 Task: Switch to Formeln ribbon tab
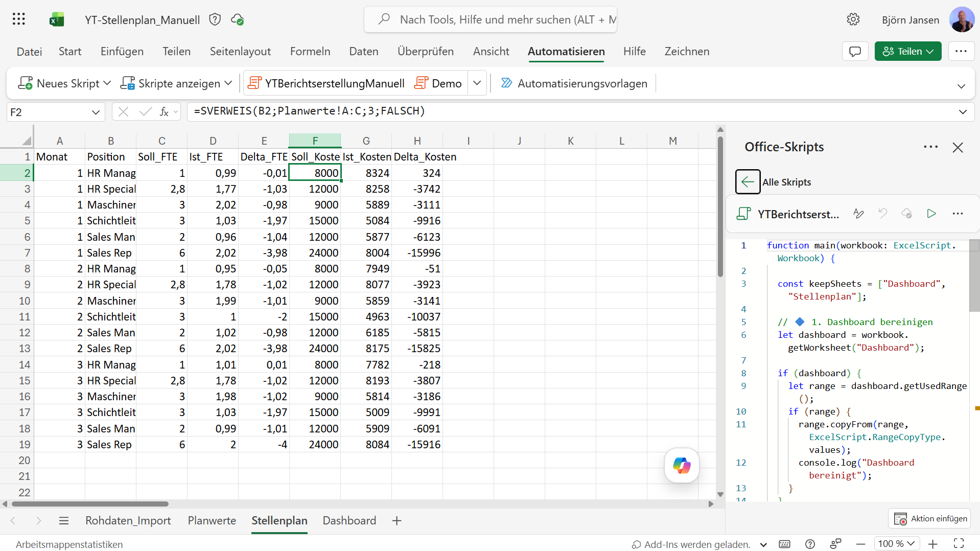coord(310,51)
